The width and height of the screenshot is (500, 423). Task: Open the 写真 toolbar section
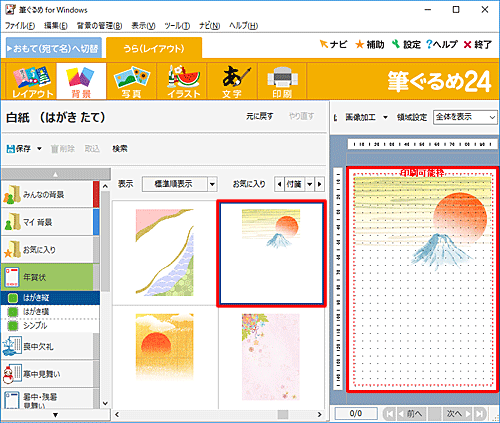(131, 81)
